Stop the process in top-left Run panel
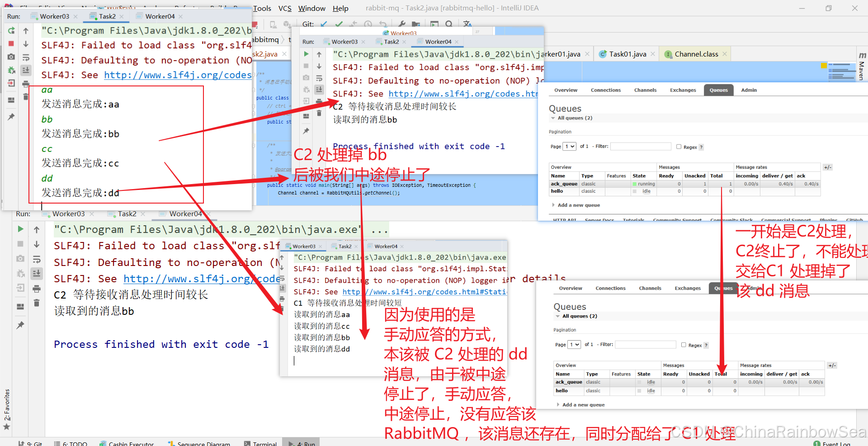The image size is (868, 446). pos(11,43)
